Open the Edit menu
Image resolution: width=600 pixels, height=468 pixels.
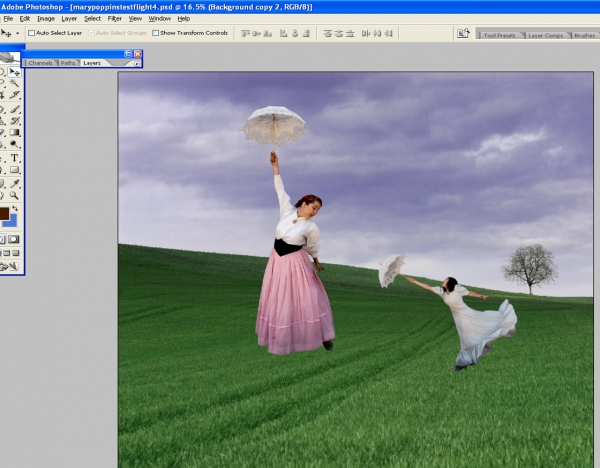[x=25, y=19]
